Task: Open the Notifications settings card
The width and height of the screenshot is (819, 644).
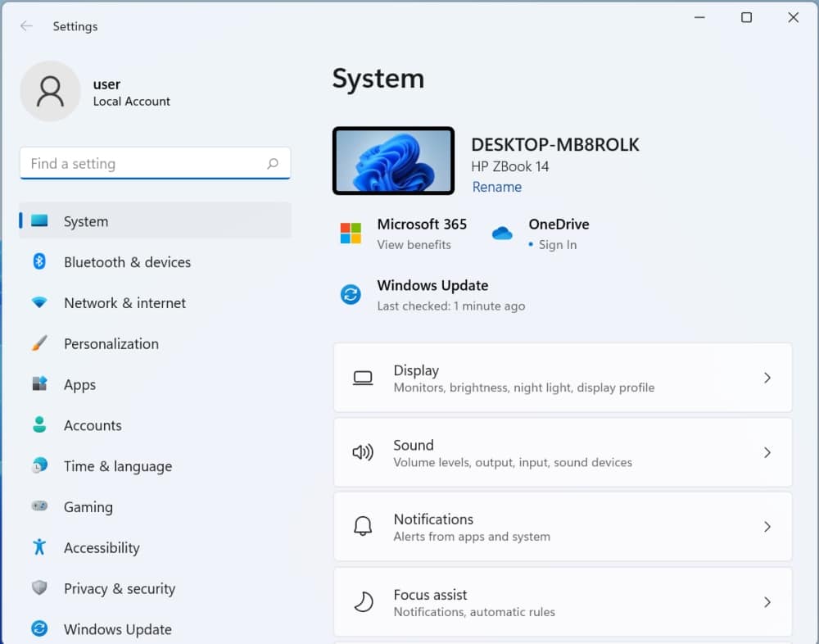Action: tap(563, 526)
